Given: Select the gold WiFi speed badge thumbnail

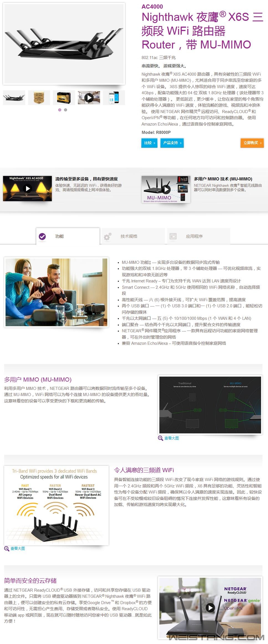Looking at the screenshot, I should click(x=39, y=98).
